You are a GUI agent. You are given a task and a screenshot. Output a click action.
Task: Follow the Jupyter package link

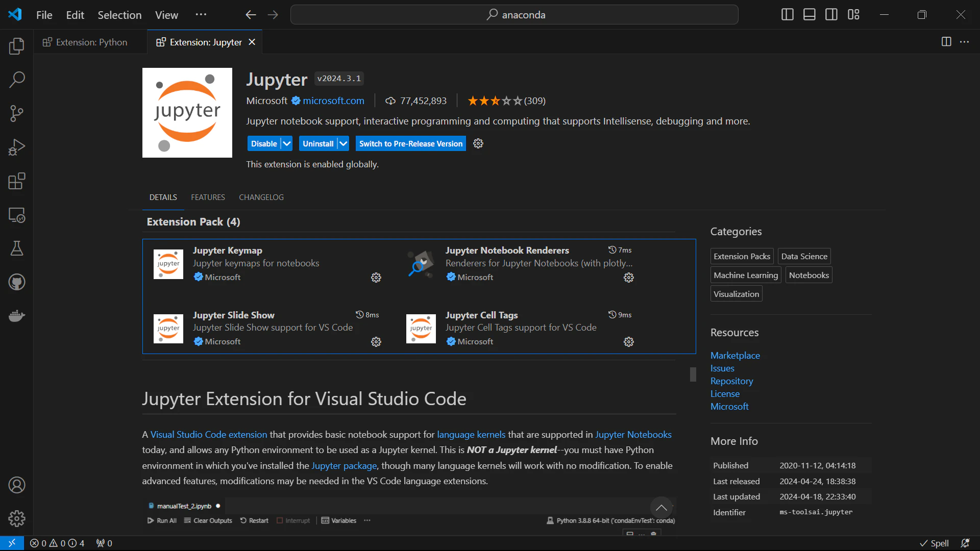344,466
